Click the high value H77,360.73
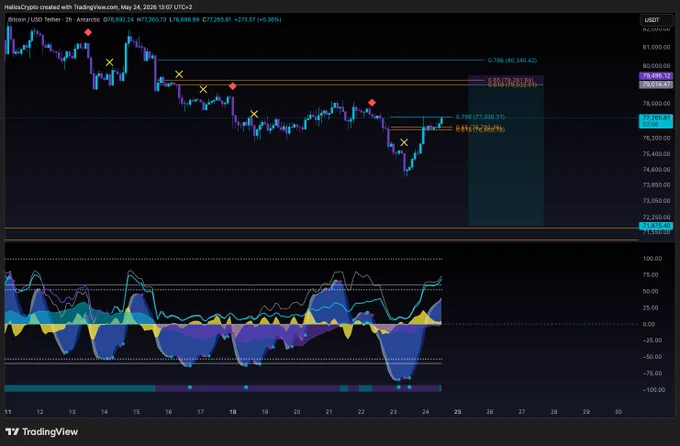 [x=151, y=20]
